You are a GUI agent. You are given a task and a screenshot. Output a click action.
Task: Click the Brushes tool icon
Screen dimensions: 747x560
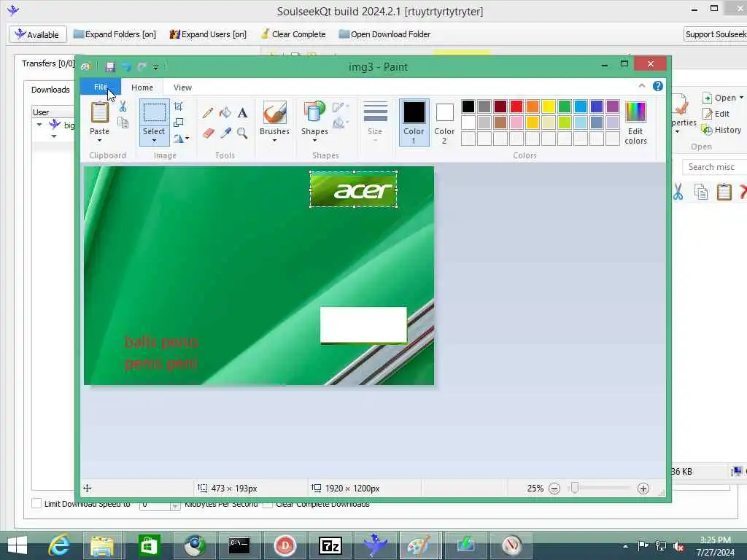pos(275,112)
